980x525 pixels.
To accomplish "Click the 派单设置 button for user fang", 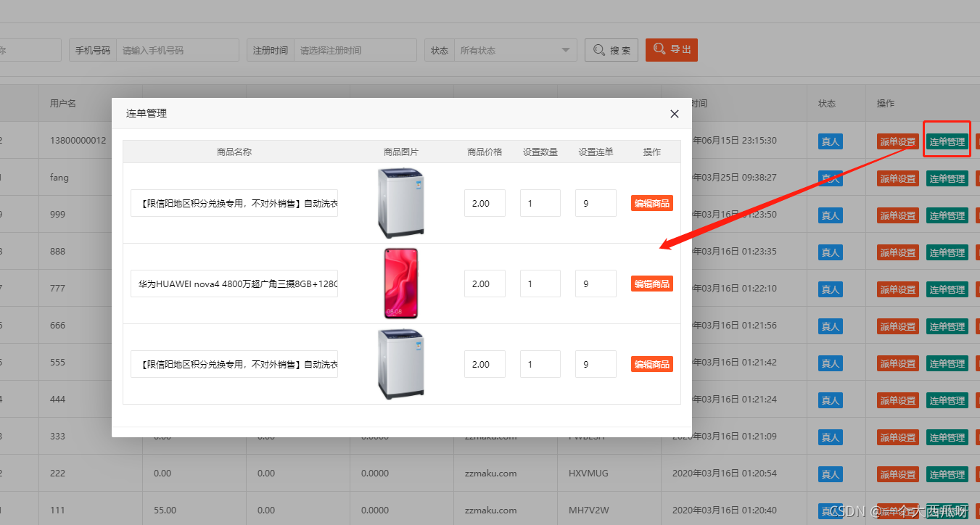I will click(897, 178).
